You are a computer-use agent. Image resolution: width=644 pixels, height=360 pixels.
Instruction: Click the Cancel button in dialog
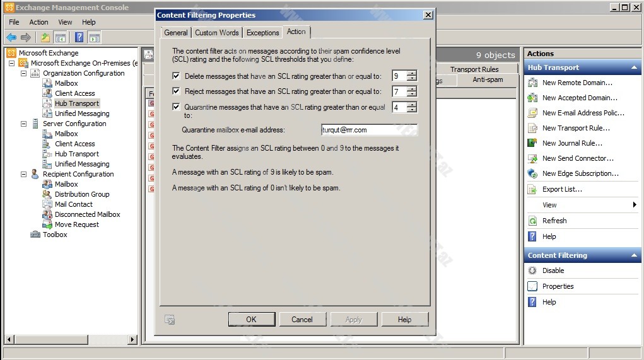[302, 320]
